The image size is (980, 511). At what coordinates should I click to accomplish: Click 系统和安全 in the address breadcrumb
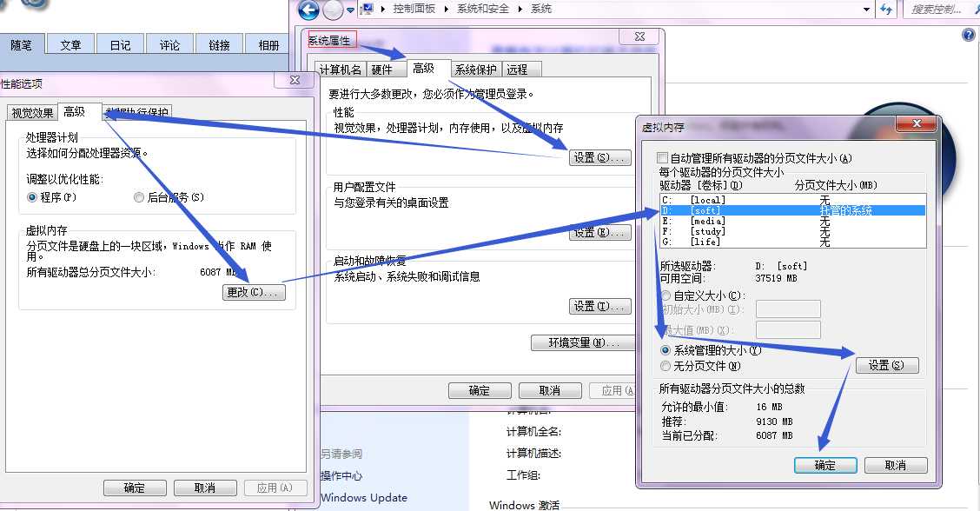(x=482, y=9)
